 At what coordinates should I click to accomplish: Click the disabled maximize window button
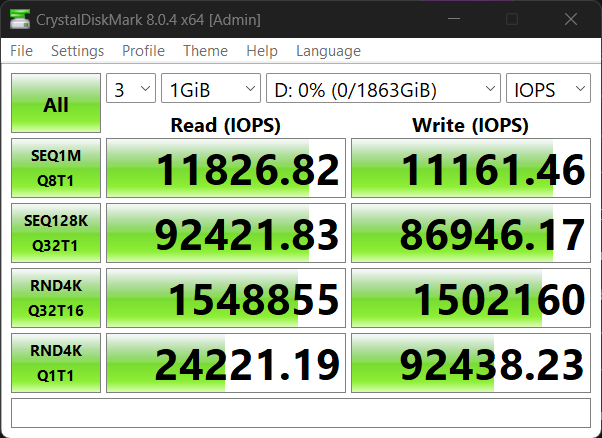pos(512,19)
